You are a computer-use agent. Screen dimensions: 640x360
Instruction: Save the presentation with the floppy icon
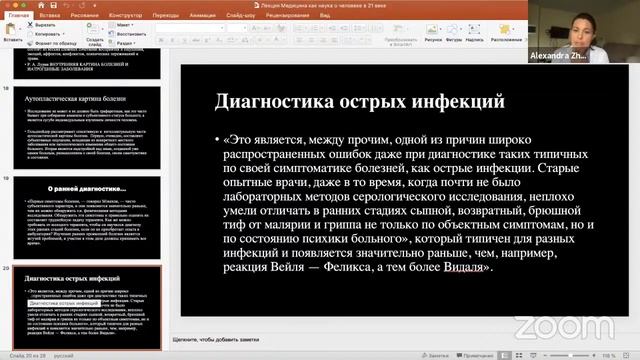pyautogui.click(x=53, y=5)
